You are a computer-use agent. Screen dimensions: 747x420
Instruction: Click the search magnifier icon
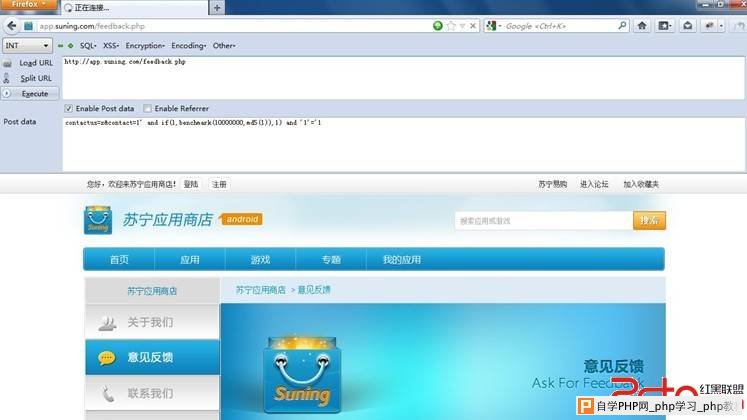click(622, 26)
